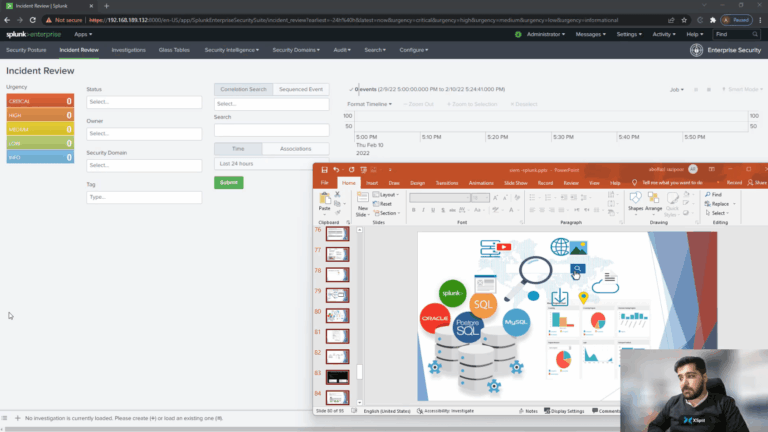Toggle Underline formatting in PowerPoint Font group
Screen dimensions: 768x432
433,210
